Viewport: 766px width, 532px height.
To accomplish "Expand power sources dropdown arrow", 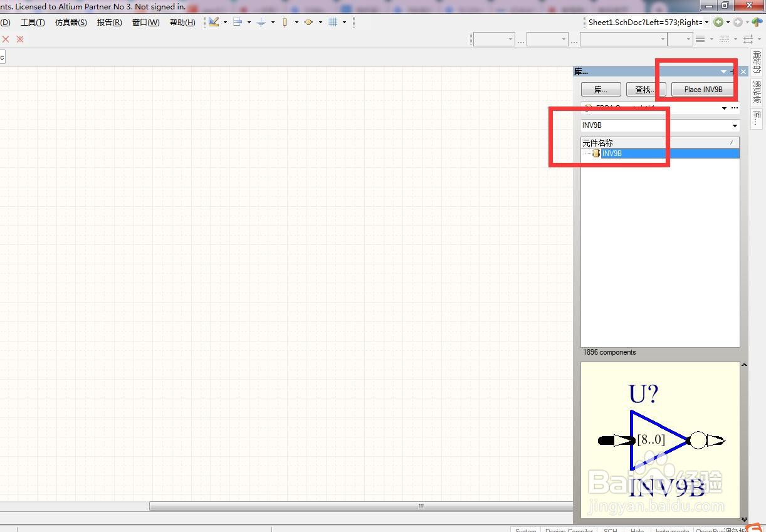I will click(x=273, y=22).
